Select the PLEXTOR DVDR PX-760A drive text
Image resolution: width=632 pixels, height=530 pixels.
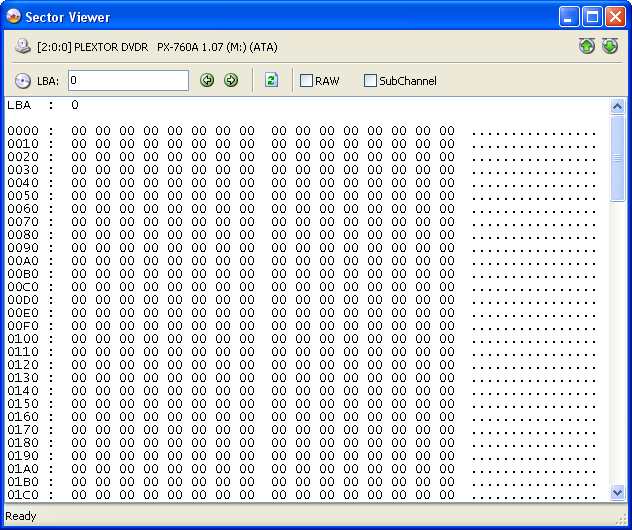point(157,47)
